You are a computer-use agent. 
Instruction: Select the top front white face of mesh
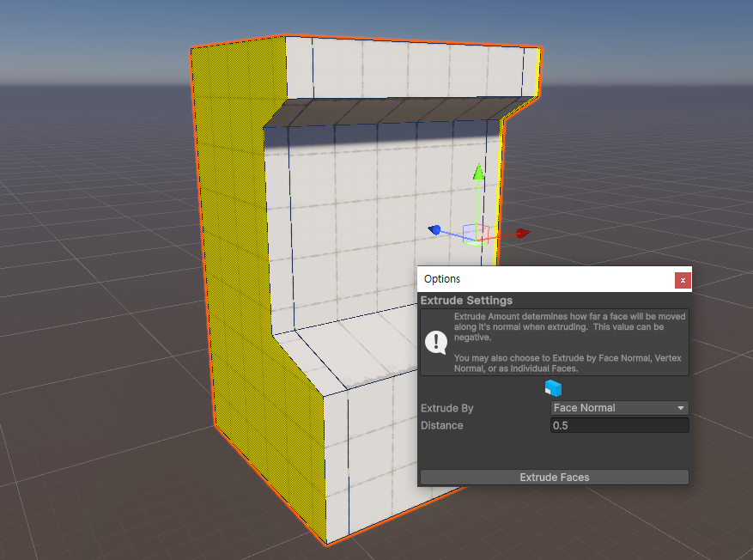(404, 67)
